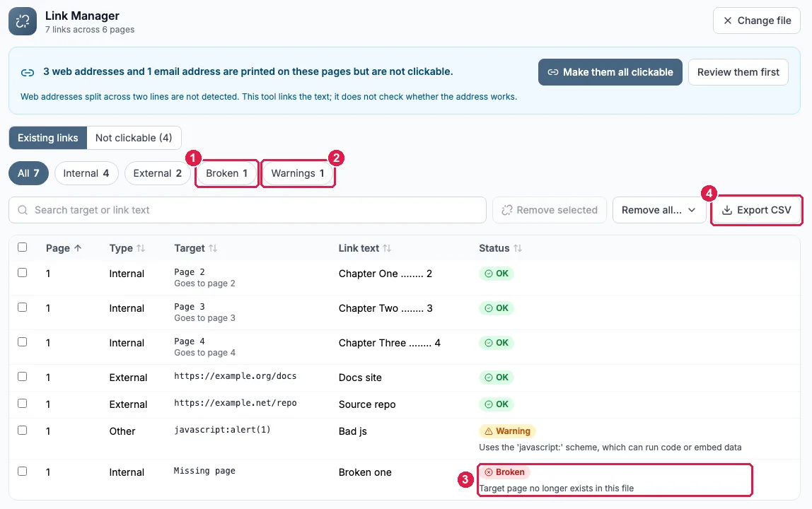This screenshot has height=509, width=812.
Task: Click the 7 links across 6 pages subtitle
Action: 90,30
